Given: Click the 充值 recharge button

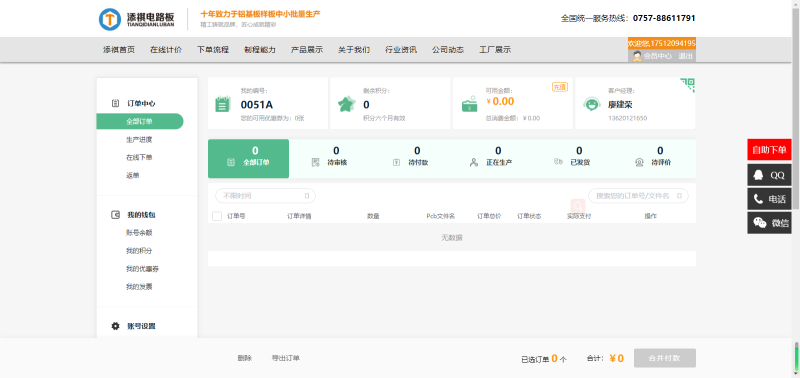Looking at the screenshot, I should coord(560,87).
